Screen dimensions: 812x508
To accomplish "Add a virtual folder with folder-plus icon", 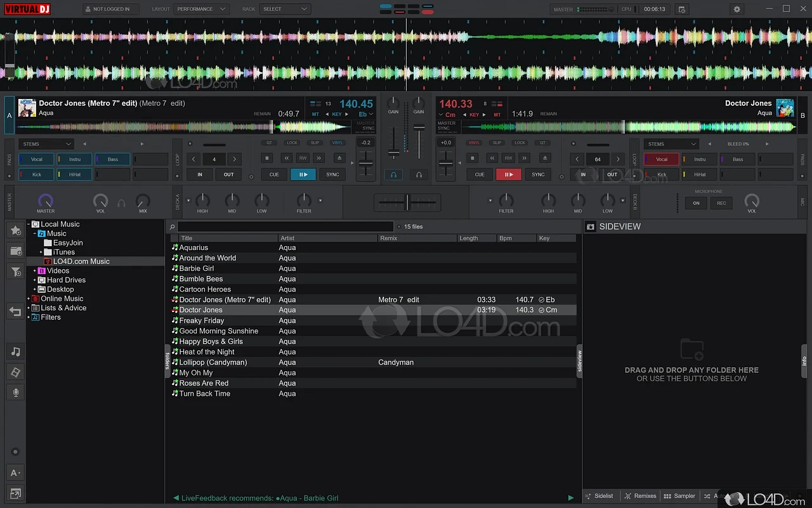I will pyautogui.click(x=16, y=251).
